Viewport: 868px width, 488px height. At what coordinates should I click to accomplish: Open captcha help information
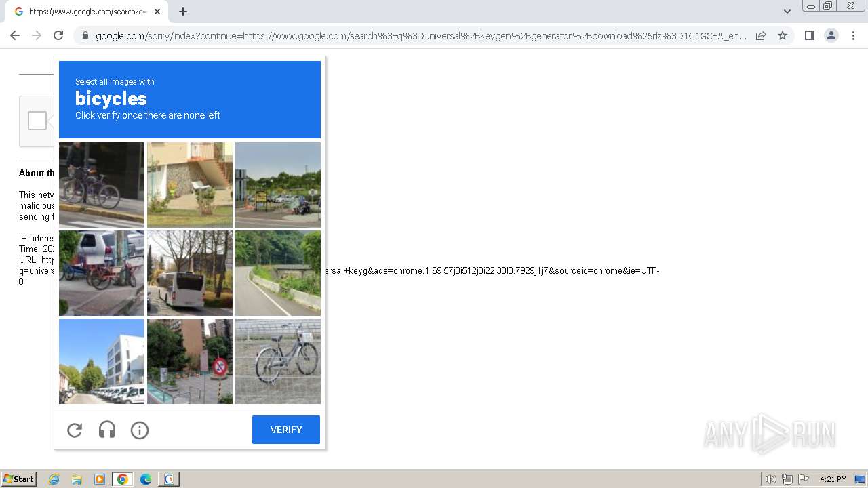tap(140, 430)
